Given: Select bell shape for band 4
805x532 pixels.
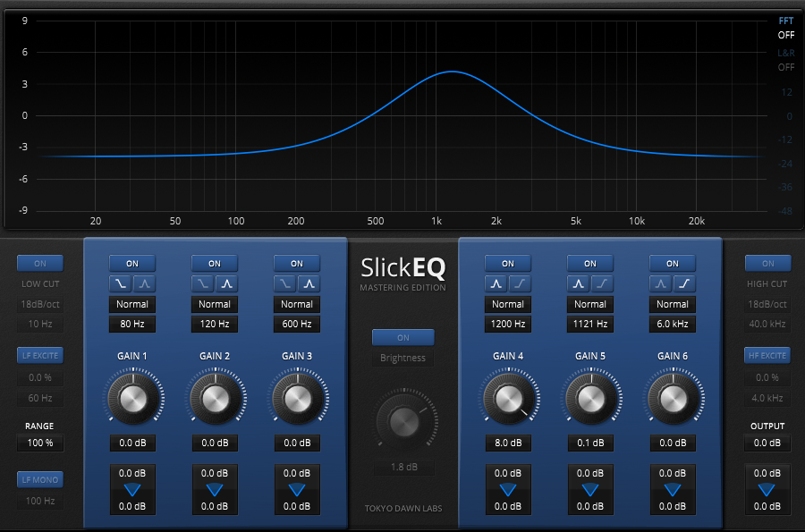Looking at the screenshot, I should coord(496,283).
